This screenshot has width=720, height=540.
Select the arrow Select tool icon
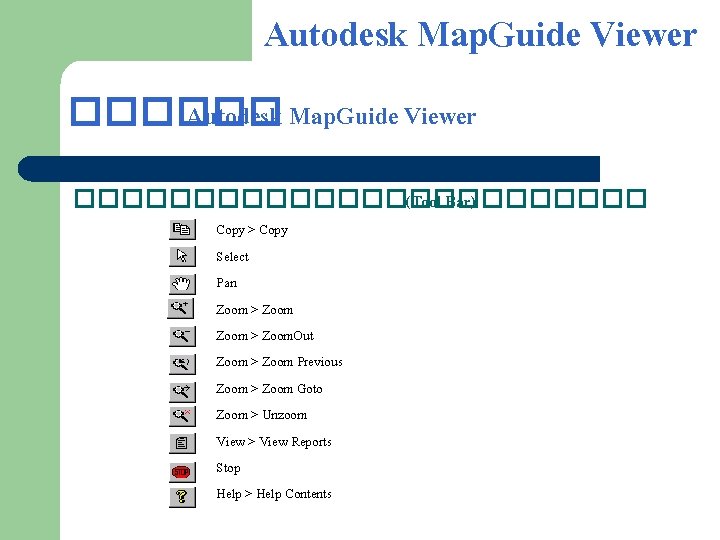pos(182,256)
